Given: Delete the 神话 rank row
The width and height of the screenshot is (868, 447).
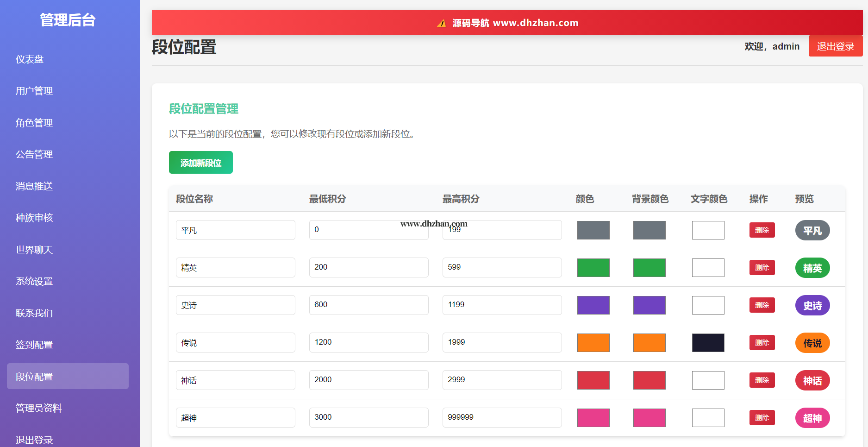Looking at the screenshot, I should (762, 380).
